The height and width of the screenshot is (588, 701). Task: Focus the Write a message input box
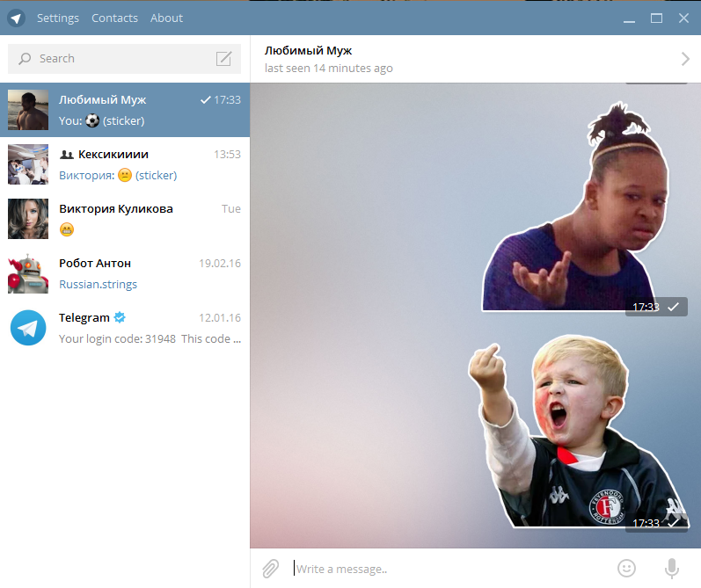point(440,569)
